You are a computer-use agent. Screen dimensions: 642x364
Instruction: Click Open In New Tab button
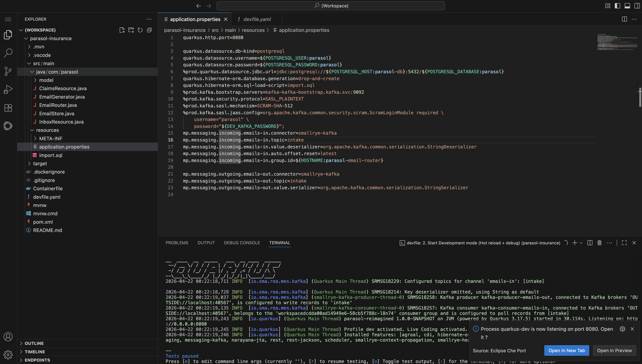566,351
